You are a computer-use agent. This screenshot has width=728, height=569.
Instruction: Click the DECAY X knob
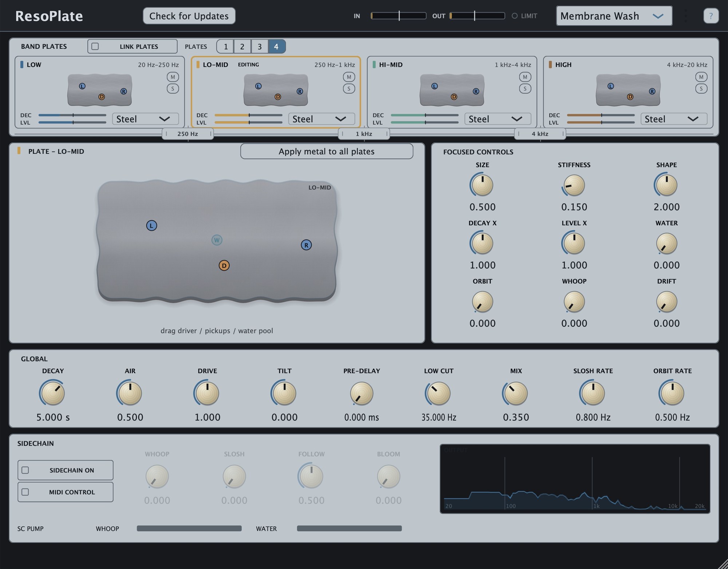pos(482,243)
